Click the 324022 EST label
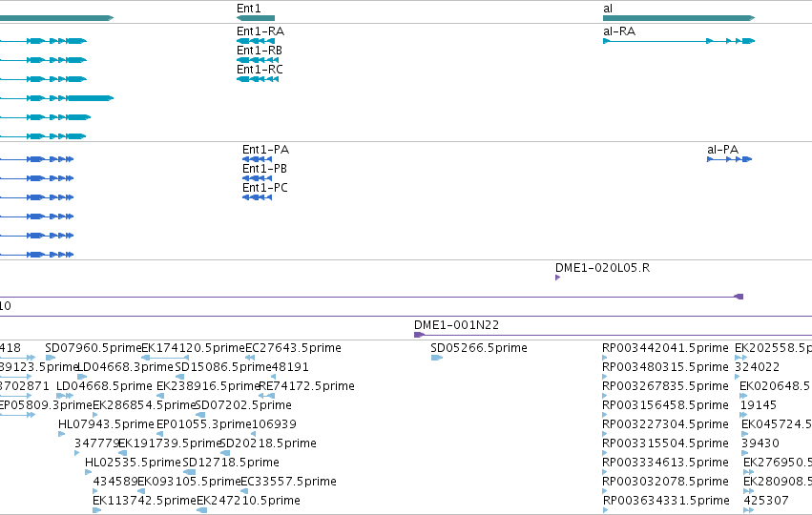 757,367
